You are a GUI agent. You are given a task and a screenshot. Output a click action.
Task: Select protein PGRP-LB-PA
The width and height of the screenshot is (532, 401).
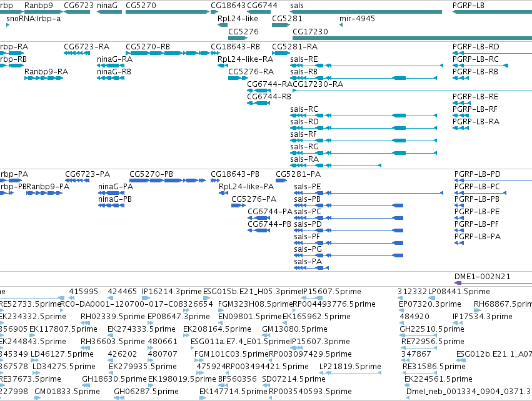tap(459, 244)
